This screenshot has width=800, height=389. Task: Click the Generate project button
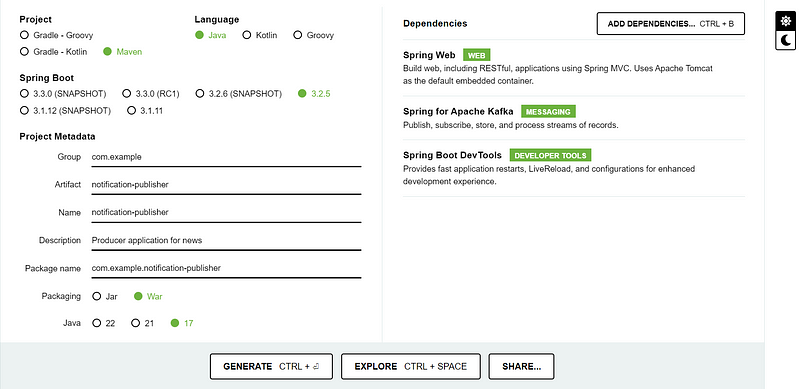pyautogui.click(x=271, y=367)
